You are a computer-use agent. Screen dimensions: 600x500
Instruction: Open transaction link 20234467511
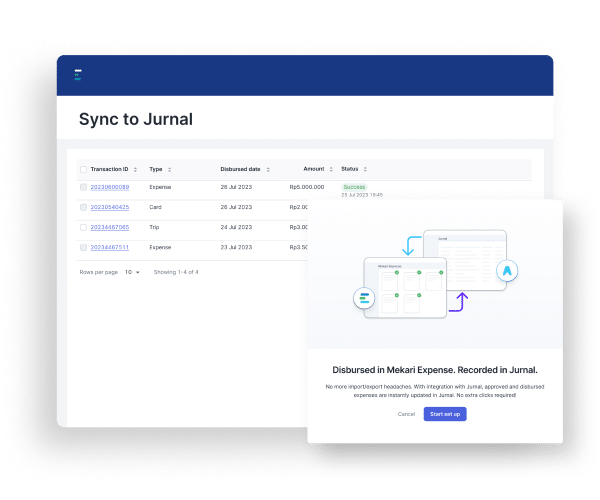110,248
